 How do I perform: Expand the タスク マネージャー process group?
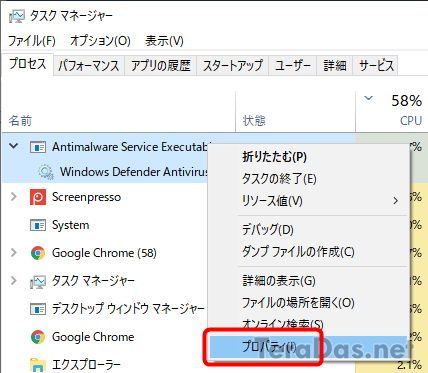(14, 281)
